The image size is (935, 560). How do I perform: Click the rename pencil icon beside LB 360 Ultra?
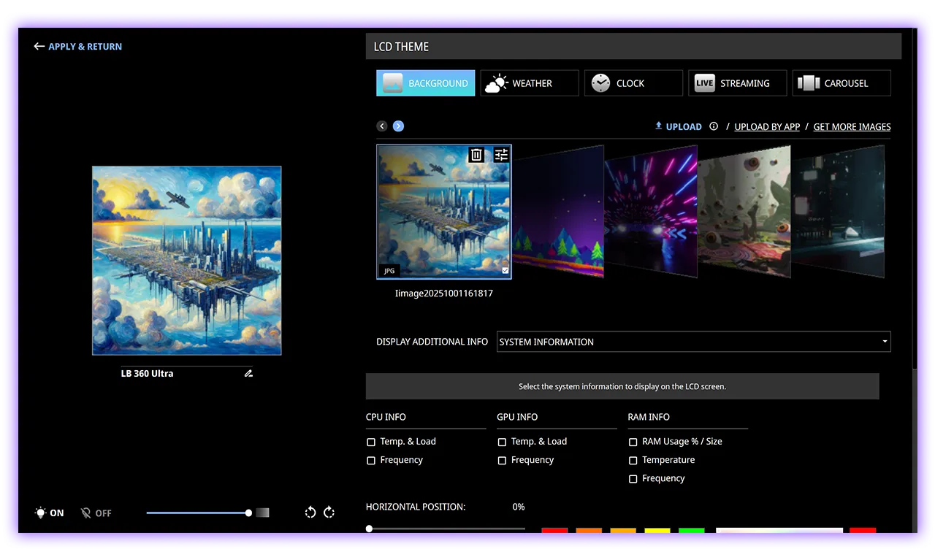[248, 374]
